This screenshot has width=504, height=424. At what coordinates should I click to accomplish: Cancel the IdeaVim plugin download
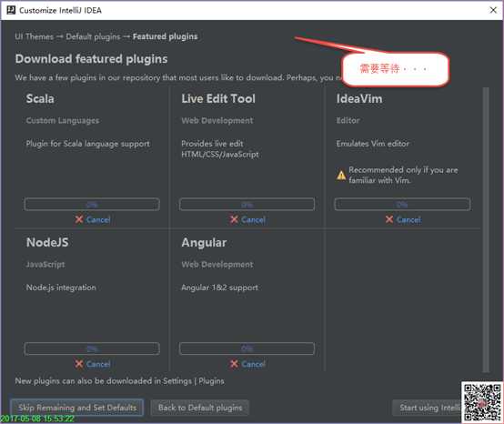click(408, 220)
